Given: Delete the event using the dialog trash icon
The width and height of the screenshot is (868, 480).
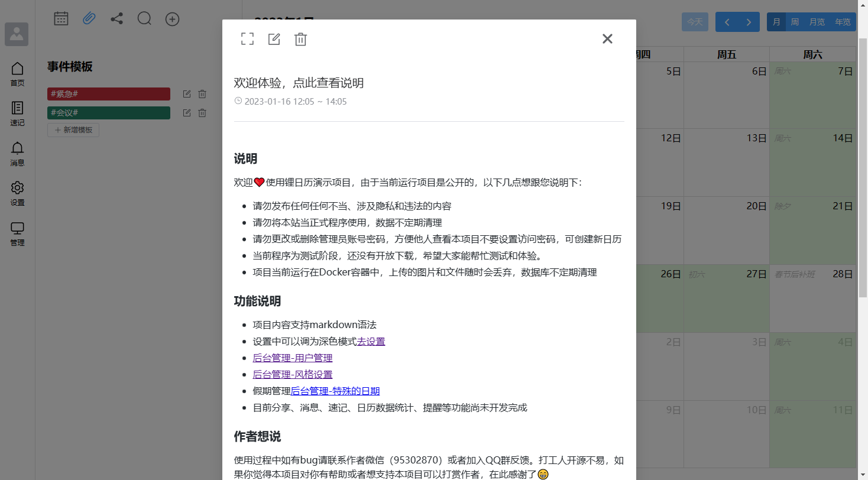Looking at the screenshot, I should point(301,39).
